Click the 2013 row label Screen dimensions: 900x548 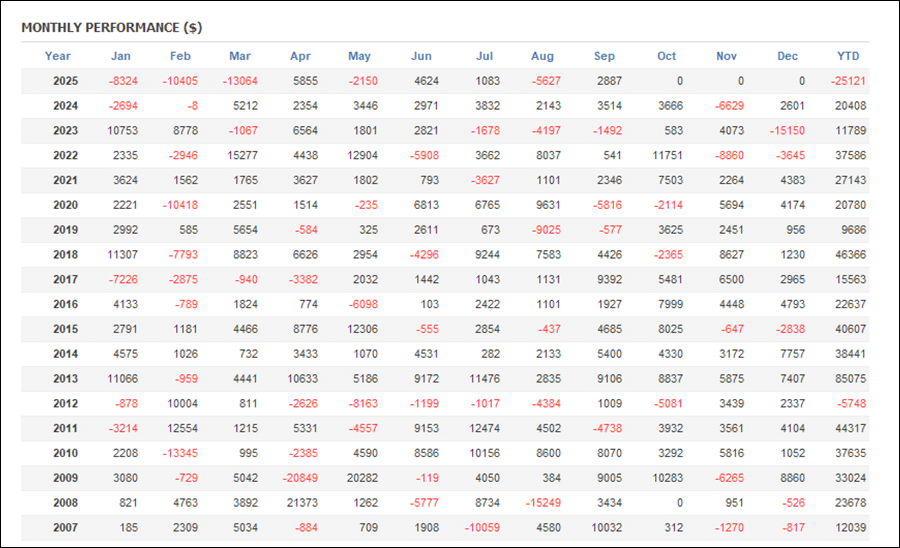[x=66, y=379]
